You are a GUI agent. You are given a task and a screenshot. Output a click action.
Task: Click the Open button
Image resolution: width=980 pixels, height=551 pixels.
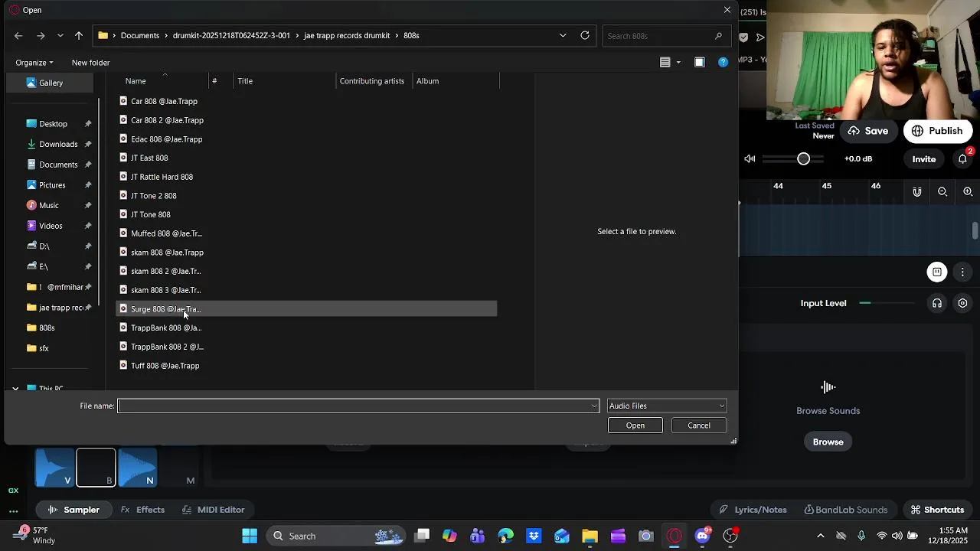coord(635,425)
